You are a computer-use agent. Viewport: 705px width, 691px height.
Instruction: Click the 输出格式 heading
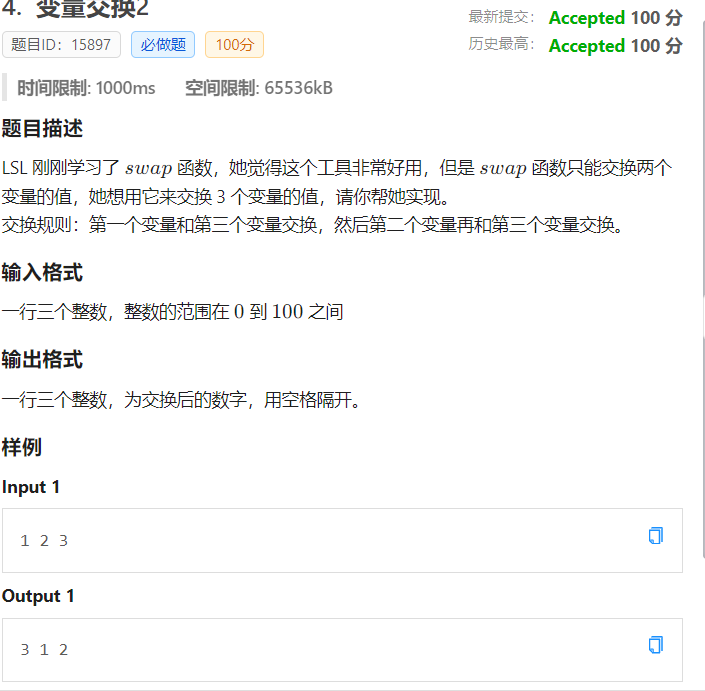[x=42, y=360]
